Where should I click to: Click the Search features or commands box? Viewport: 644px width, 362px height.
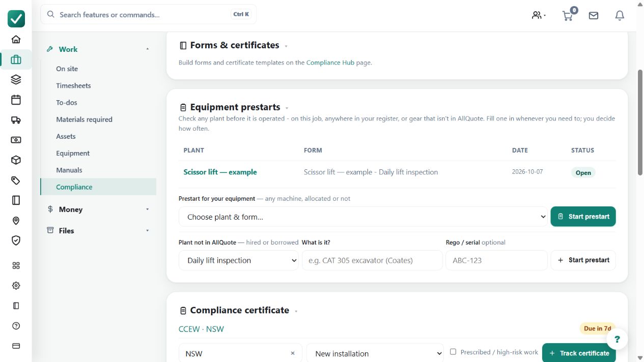click(x=149, y=15)
